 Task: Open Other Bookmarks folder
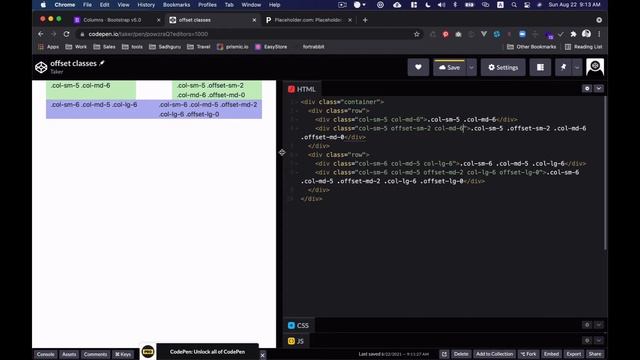click(531, 47)
